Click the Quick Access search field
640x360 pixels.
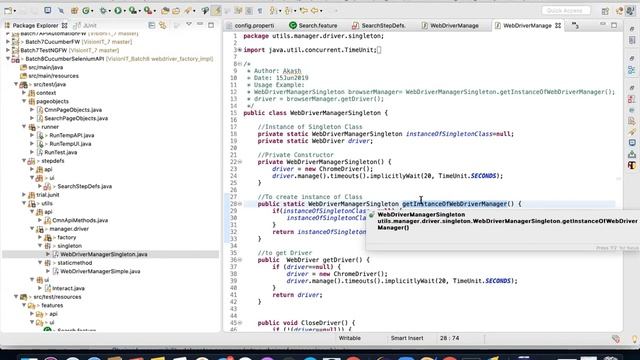(566, 11)
